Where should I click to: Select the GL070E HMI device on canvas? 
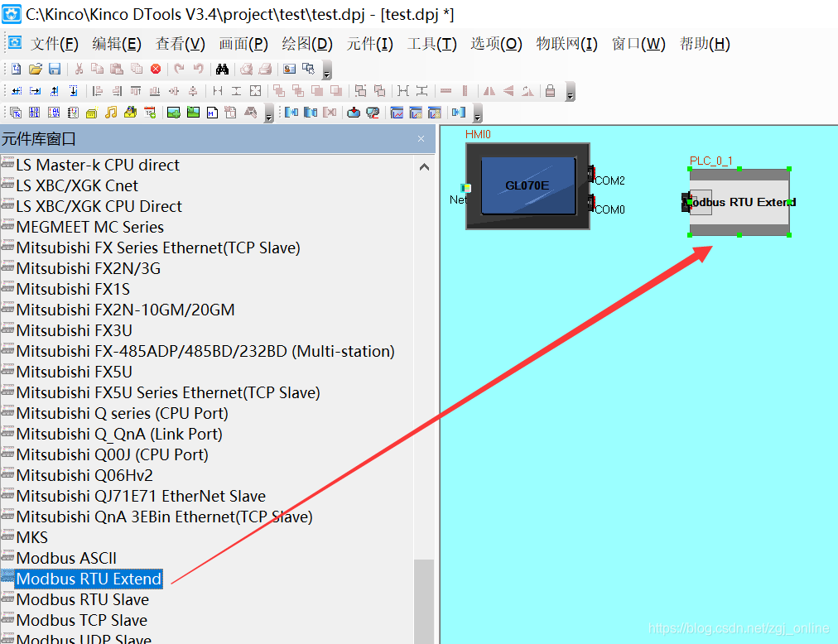click(528, 186)
